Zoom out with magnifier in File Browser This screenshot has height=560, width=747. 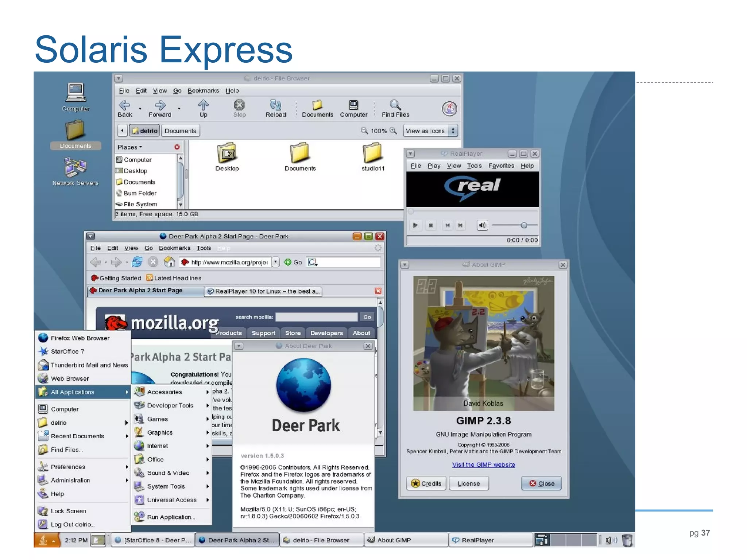coord(364,131)
